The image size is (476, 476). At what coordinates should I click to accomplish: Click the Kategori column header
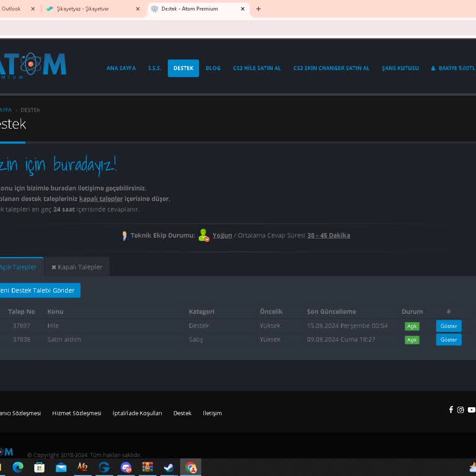click(201, 312)
